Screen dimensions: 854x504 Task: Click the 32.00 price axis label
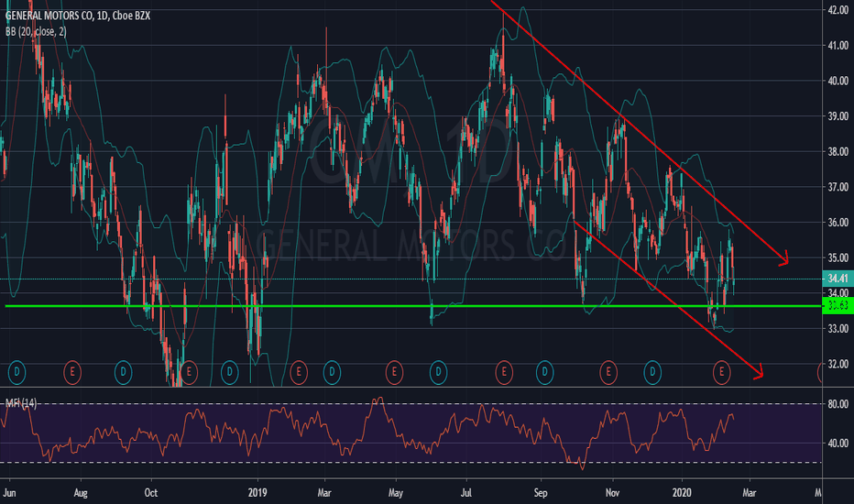coord(838,364)
